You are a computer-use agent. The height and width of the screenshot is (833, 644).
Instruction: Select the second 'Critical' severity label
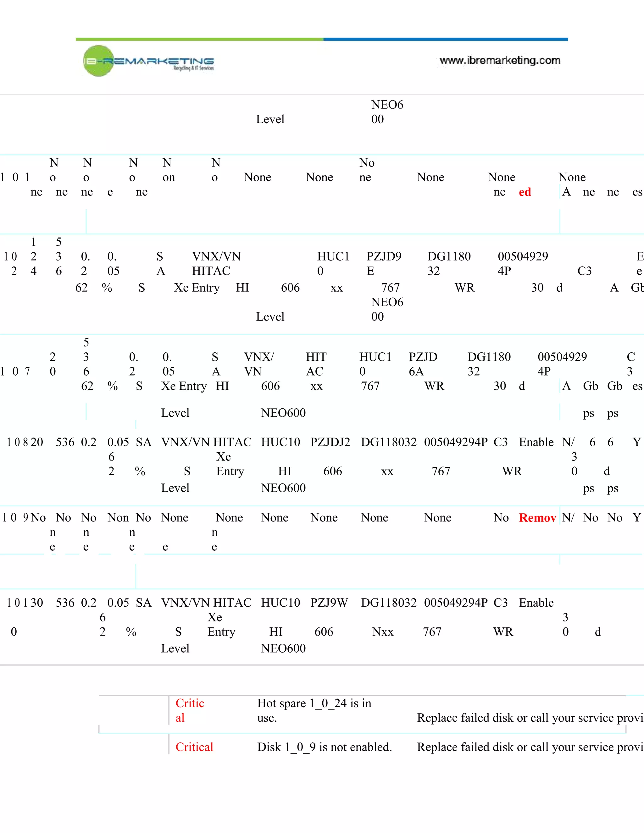click(x=194, y=747)
